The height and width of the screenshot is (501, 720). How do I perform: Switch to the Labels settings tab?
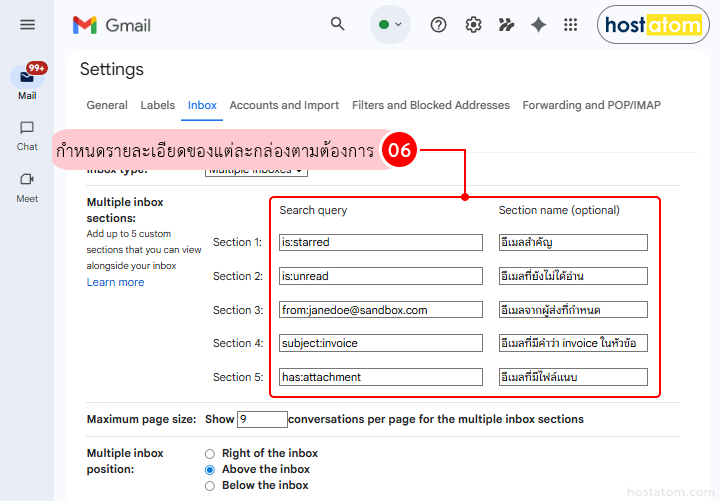158,105
